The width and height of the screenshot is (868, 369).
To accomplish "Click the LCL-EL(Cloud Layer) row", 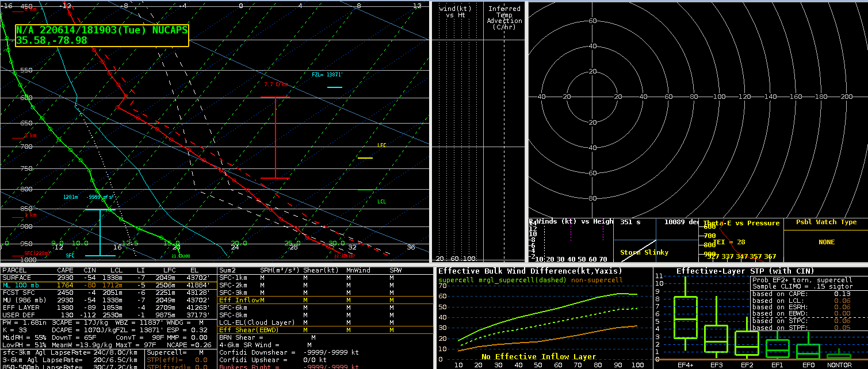I will [x=326, y=322].
